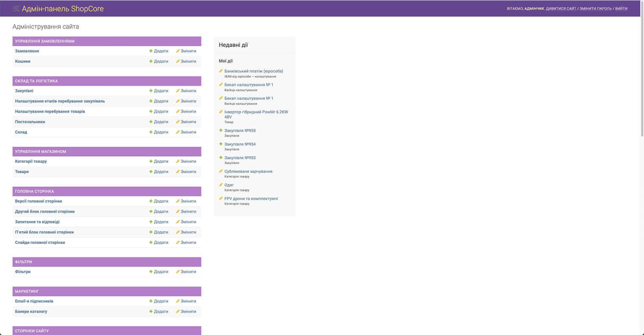Screen dimensions: 644x335
Task: Open the Маркетинг section header
Action: (27, 291)
